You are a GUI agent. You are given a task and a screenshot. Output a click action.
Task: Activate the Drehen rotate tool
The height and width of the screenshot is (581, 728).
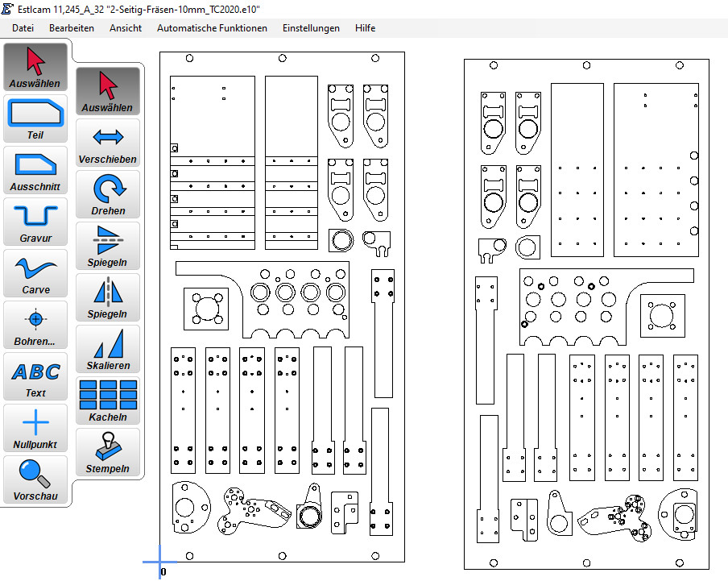108,194
